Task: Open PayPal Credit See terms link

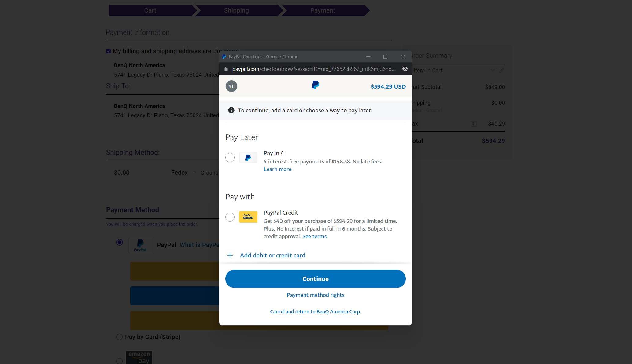Action: (x=314, y=236)
